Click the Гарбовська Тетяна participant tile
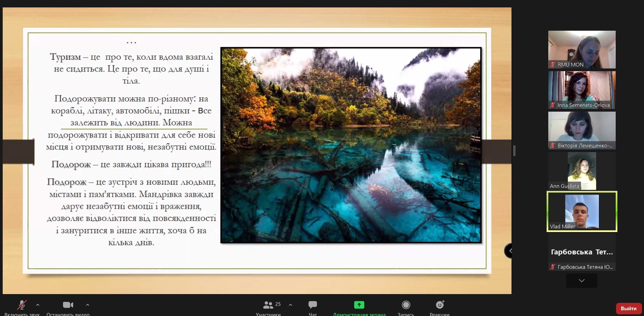This screenshot has width=644, height=316. tap(582, 252)
